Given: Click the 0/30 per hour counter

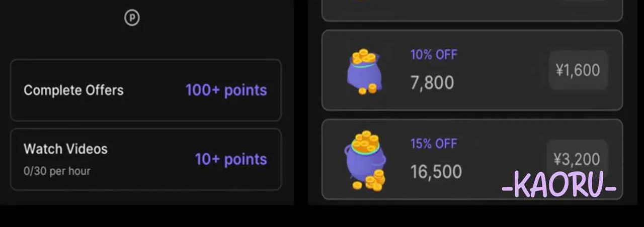Looking at the screenshot, I should pos(57,171).
